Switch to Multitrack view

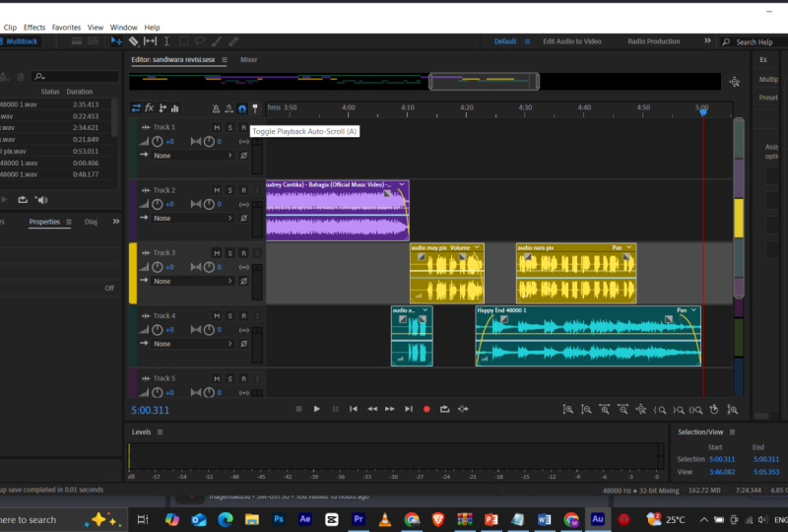19,41
